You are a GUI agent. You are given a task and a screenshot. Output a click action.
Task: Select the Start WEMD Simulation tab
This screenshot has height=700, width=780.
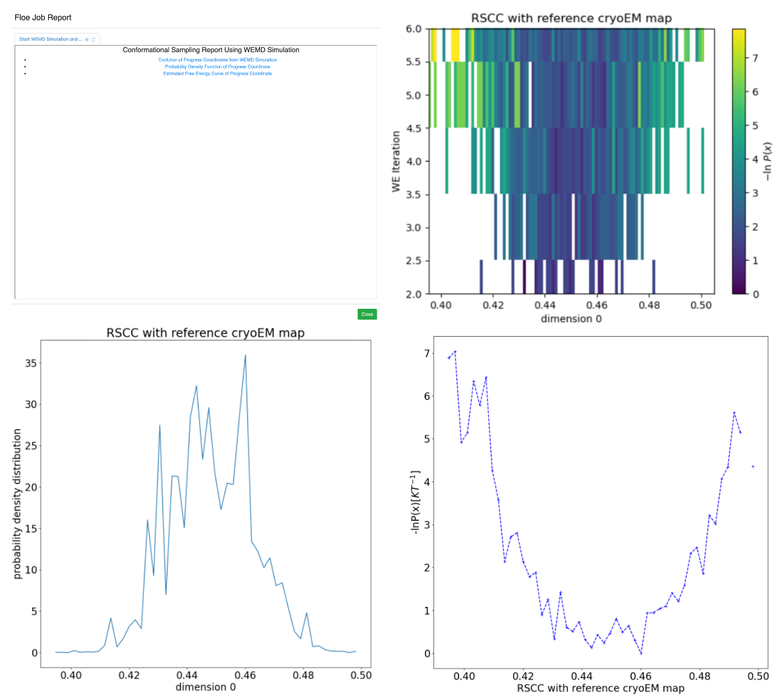(x=50, y=39)
